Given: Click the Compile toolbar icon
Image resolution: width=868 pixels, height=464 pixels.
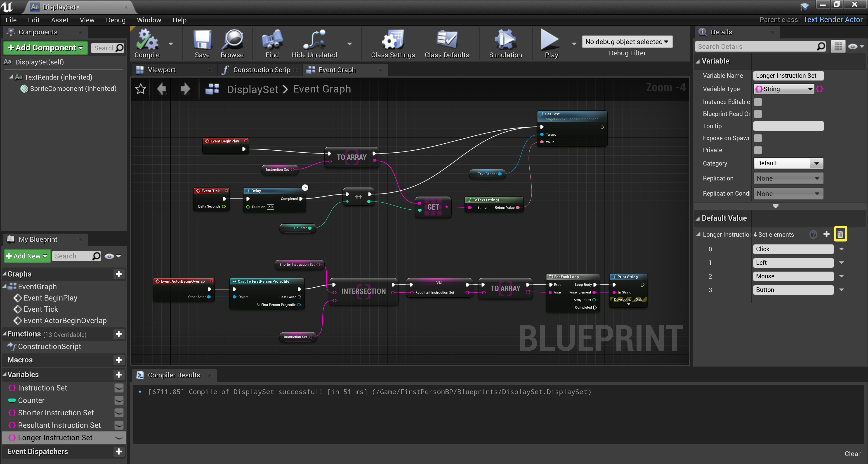Looking at the screenshot, I should click(147, 40).
